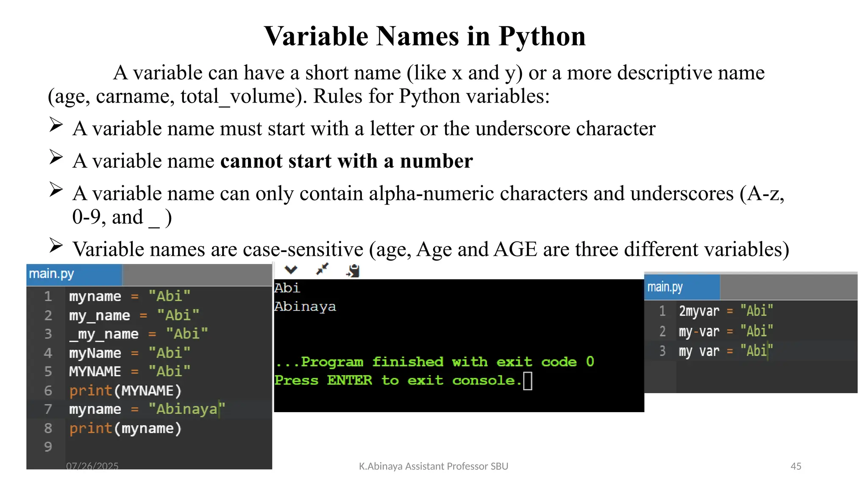Screen dimensions: 868x488
Task: Click the console shrink arrows icon
Action: [323, 269]
